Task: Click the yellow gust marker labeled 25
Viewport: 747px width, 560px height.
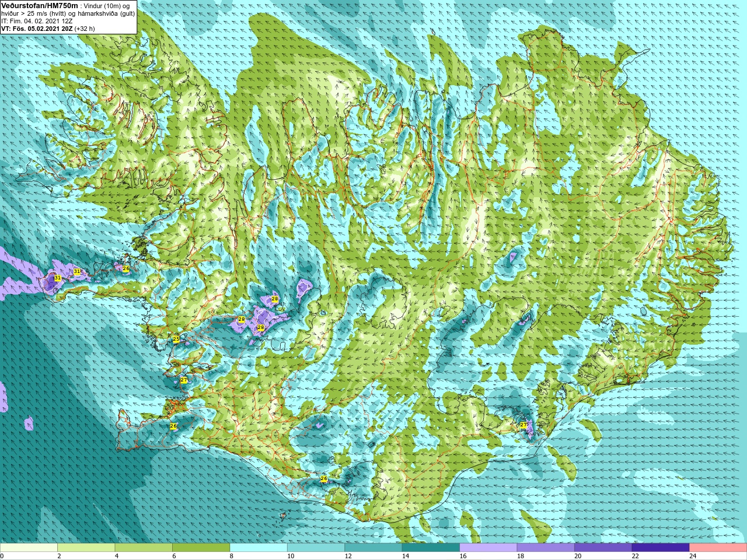Action: click(x=176, y=339)
